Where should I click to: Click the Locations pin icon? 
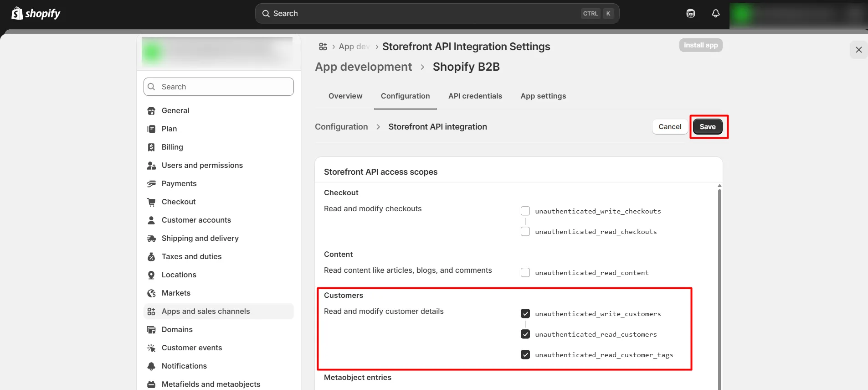pos(151,275)
